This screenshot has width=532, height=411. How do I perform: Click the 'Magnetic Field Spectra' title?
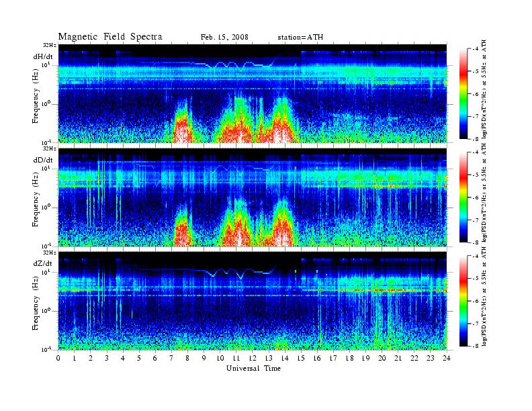click(110, 37)
